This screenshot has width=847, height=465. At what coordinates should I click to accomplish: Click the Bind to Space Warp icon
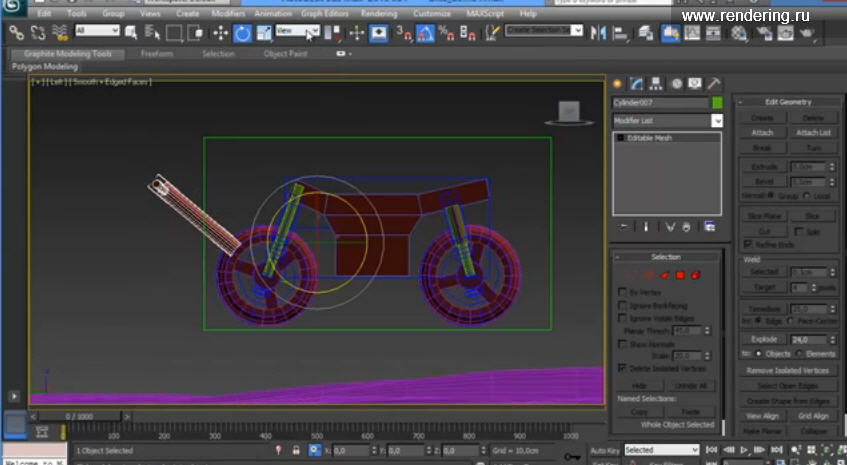point(60,33)
